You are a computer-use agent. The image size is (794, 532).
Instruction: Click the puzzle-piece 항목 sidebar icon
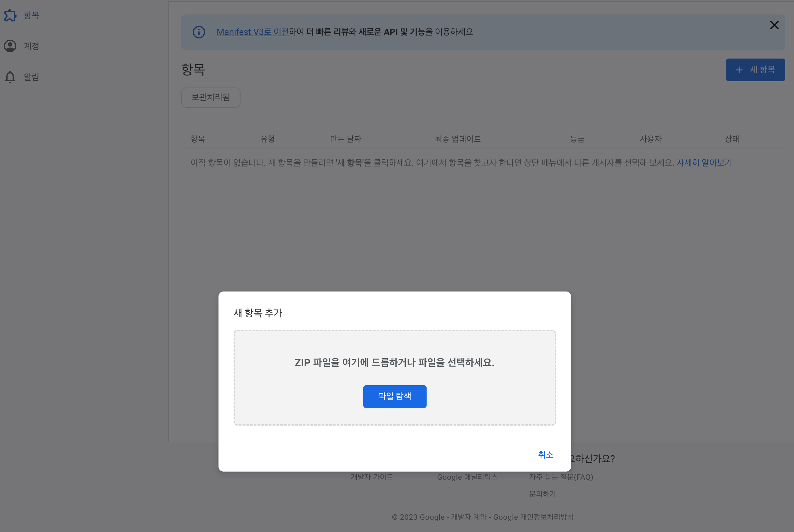(10, 15)
